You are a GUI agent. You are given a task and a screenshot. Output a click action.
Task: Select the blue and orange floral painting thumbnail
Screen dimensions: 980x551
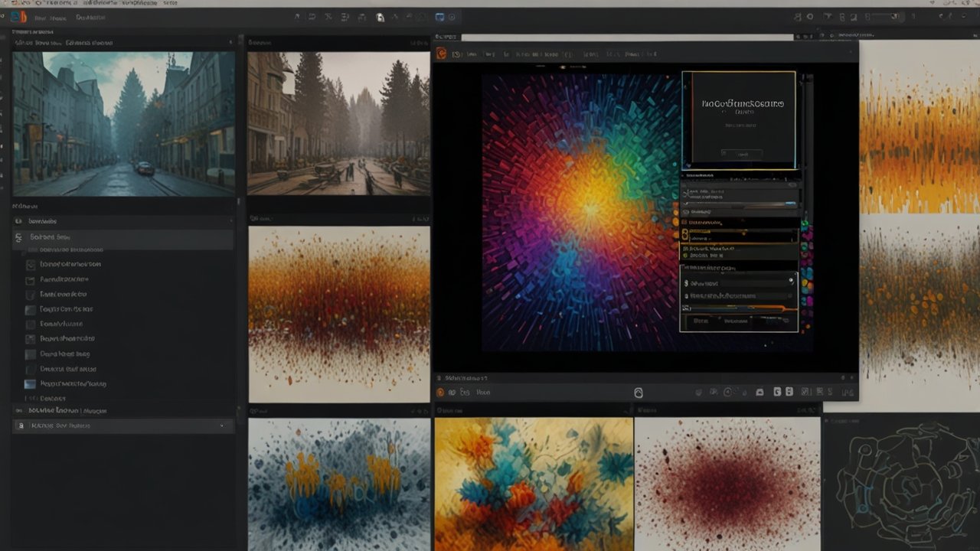tap(533, 484)
